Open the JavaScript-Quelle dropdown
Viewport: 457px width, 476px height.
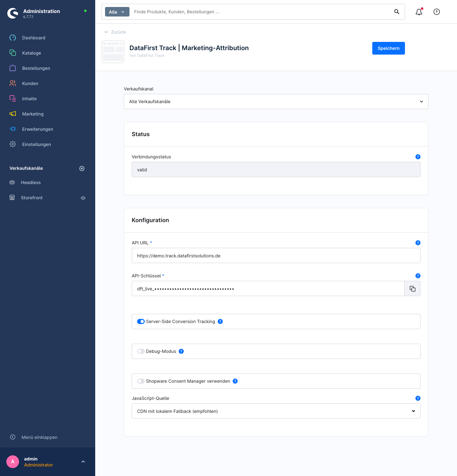pyautogui.click(x=276, y=411)
